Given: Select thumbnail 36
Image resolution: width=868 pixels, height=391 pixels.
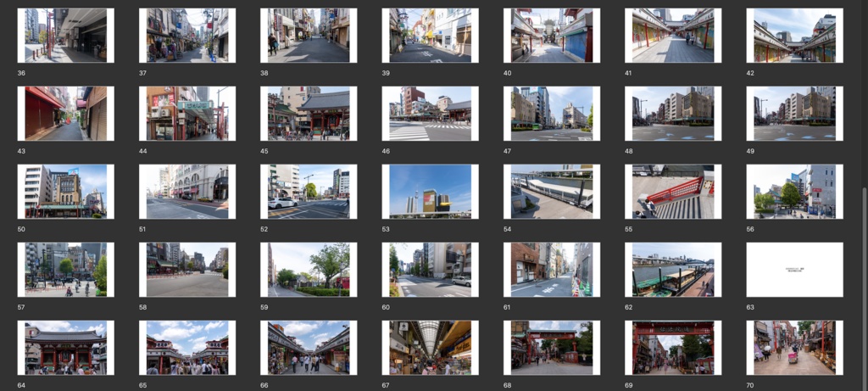Looking at the screenshot, I should pos(66,36).
